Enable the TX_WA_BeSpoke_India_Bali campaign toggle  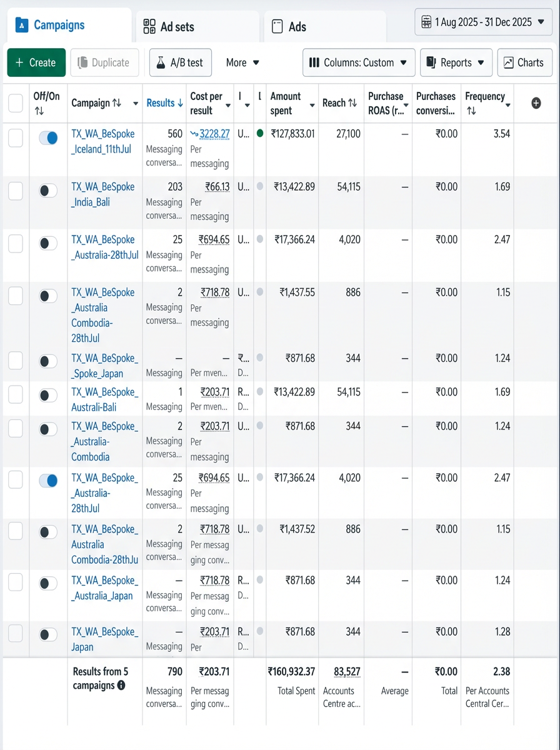coord(48,191)
